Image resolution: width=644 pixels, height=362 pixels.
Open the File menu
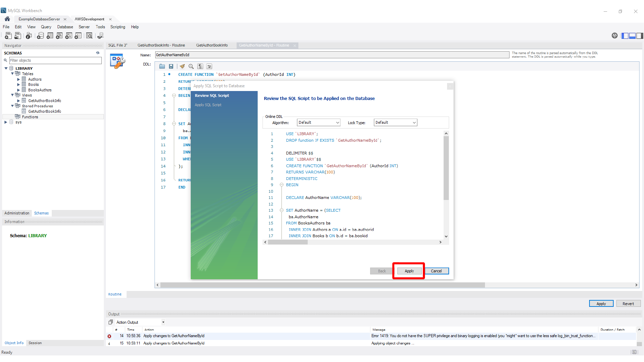(6, 27)
